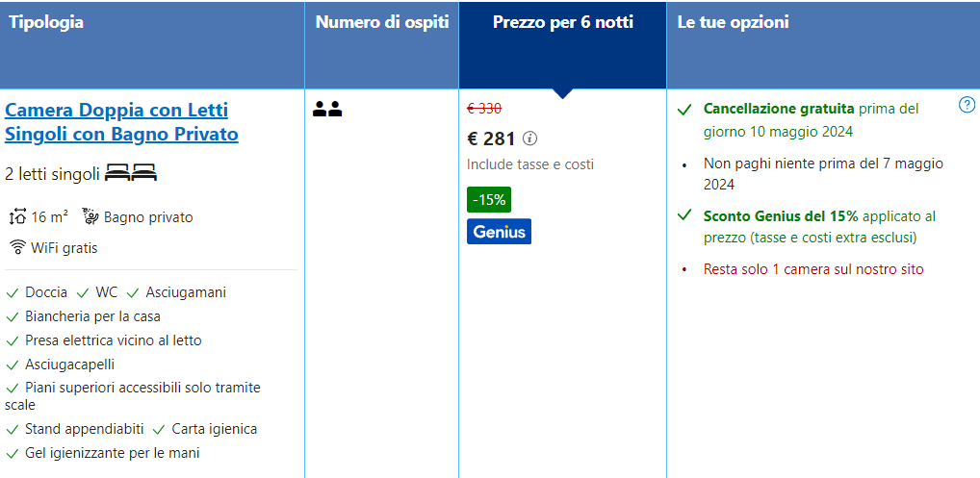Click the Cancellazione gratuita green text
Viewport: 980px width, 478px height.
point(779,109)
